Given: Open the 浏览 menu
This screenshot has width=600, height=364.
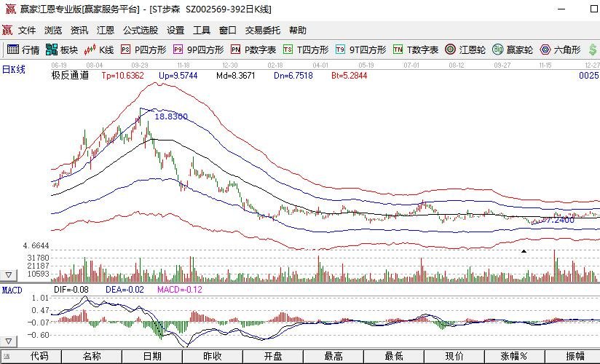Looking at the screenshot, I should tap(53, 31).
